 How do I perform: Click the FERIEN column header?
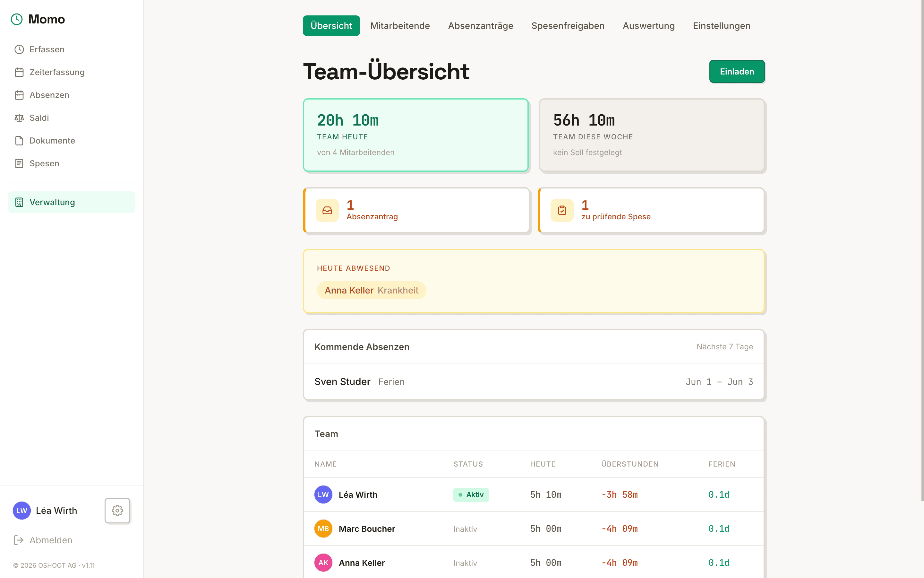click(722, 464)
